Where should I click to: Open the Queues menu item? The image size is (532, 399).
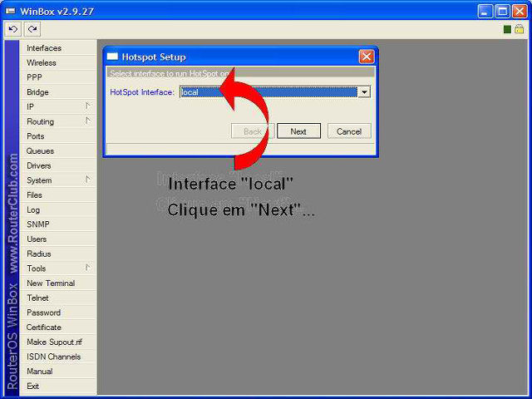point(58,151)
